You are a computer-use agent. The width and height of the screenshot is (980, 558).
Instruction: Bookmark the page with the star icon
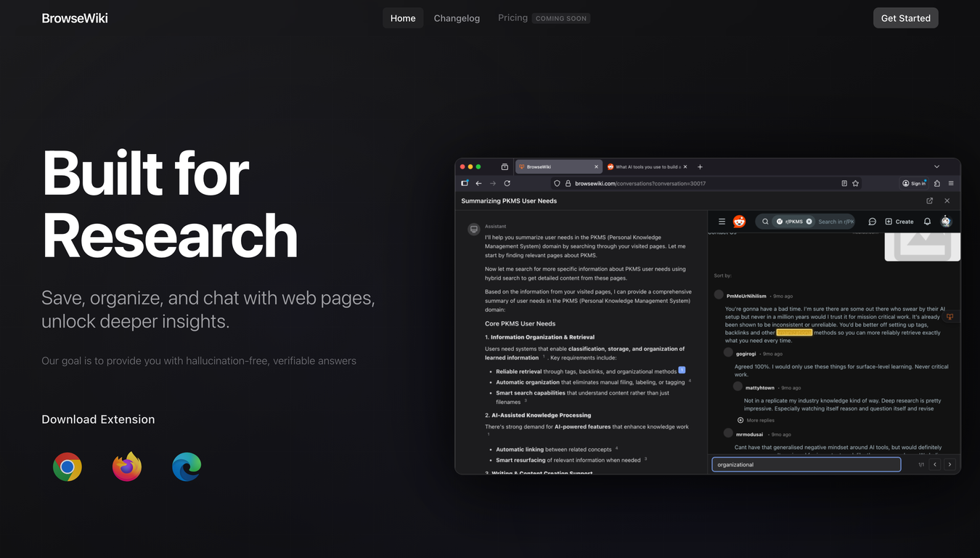click(x=855, y=183)
